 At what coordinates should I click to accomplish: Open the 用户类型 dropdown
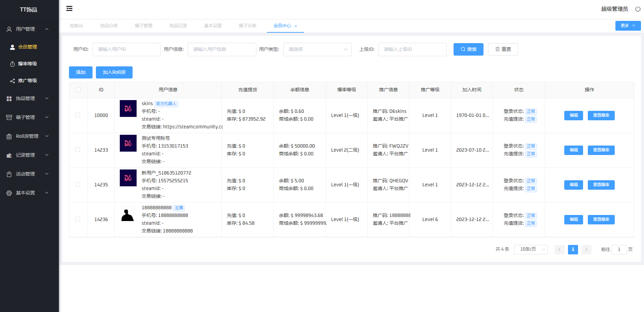317,49
